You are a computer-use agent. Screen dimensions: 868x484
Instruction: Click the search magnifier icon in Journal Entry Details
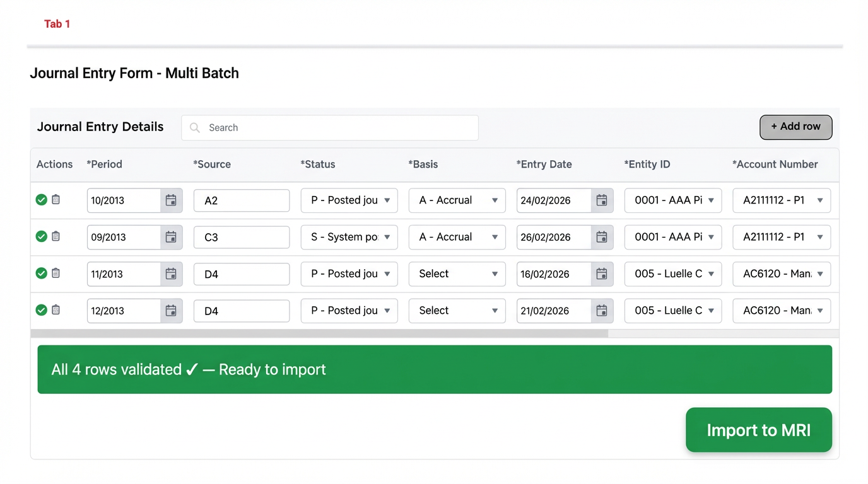click(194, 127)
